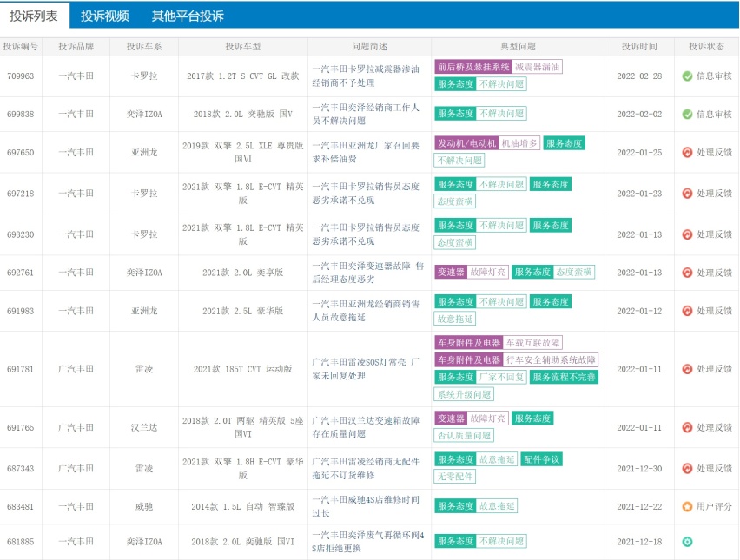Click the 车载互联故障 tag
740x560 pixels.
[532, 343]
